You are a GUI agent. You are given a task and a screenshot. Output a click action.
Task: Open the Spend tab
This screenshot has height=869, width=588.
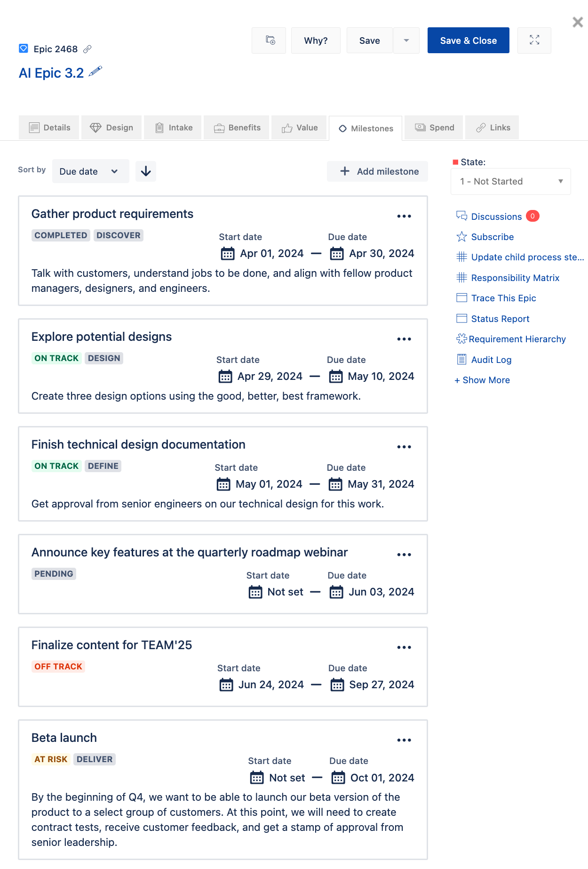(434, 128)
